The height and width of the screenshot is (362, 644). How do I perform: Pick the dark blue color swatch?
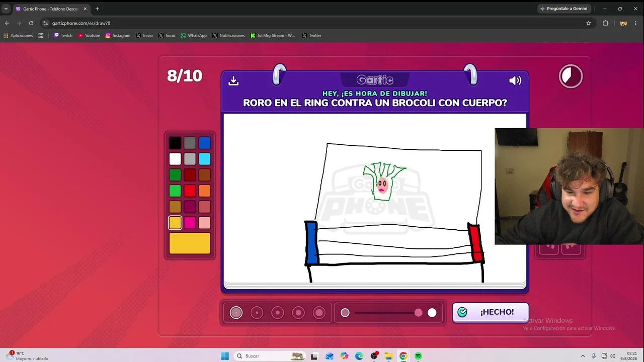tap(204, 143)
